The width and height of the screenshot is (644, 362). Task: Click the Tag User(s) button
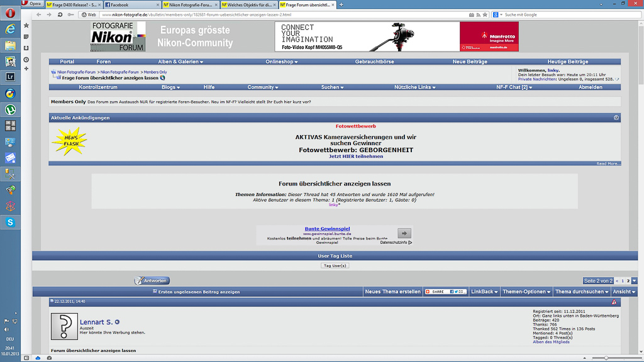pyautogui.click(x=335, y=266)
